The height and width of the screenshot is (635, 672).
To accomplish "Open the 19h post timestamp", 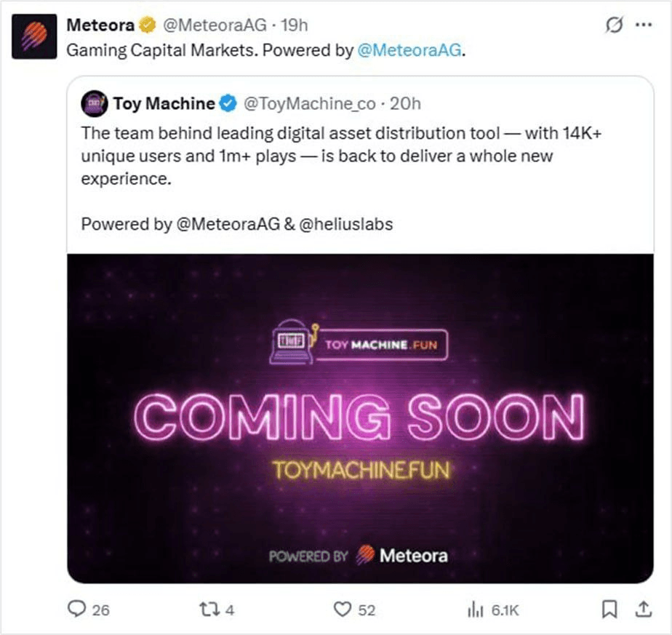I will point(295,25).
